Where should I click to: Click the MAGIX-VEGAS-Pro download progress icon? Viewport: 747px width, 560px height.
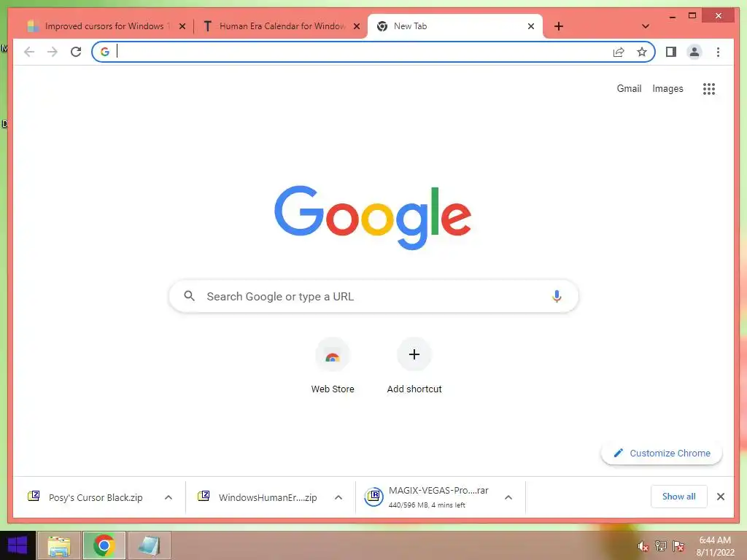374,497
